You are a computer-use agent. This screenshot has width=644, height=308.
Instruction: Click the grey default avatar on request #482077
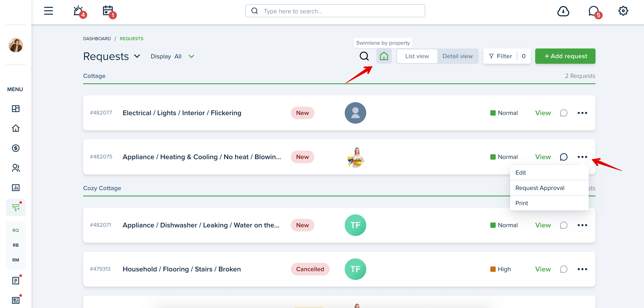point(355,113)
